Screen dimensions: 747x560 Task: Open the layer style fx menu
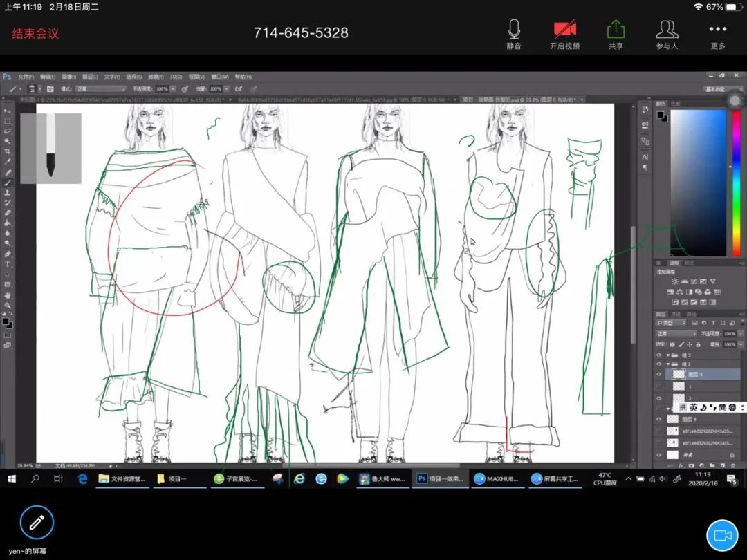pos(681,465)
